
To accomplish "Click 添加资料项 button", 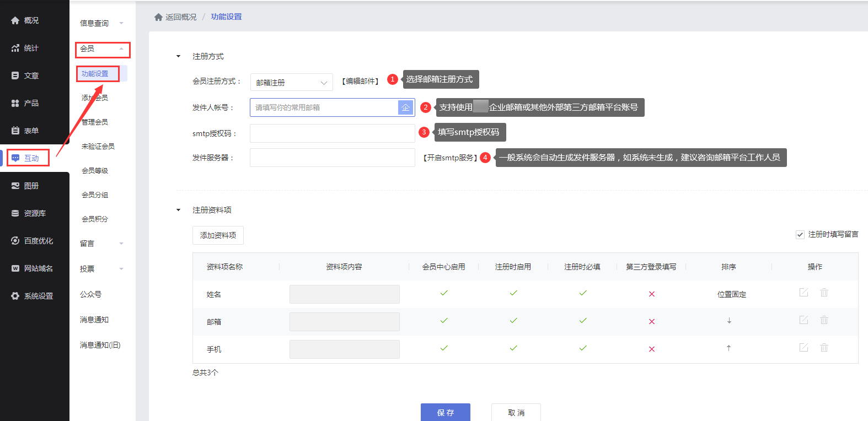I will point(218,235).
